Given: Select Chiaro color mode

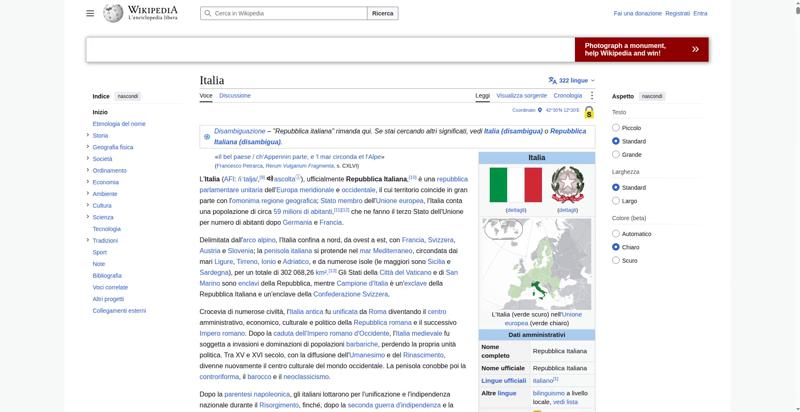Looking at the screenshot, I should pos(616,247).
